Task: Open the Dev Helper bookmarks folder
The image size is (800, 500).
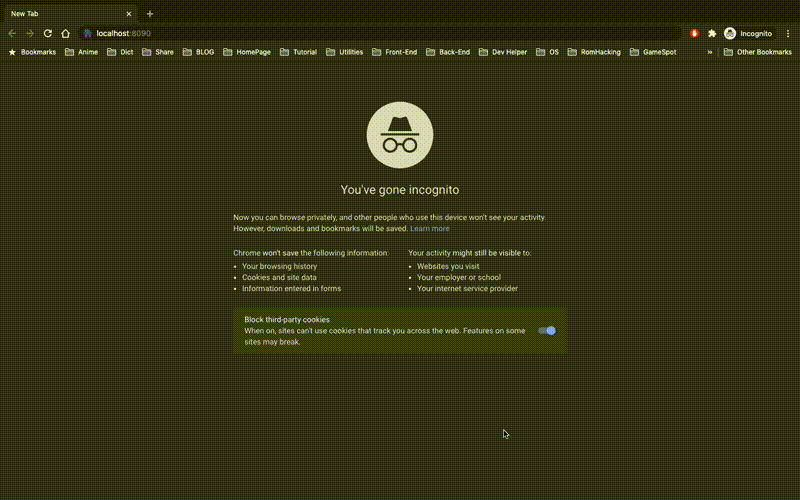Action: click(503, 52)
